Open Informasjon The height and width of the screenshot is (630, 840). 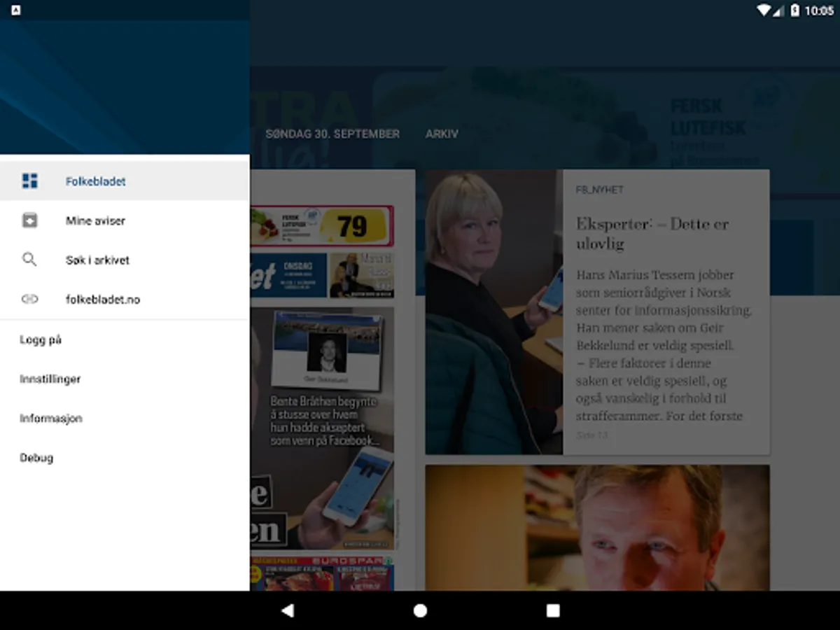point(125,418)
